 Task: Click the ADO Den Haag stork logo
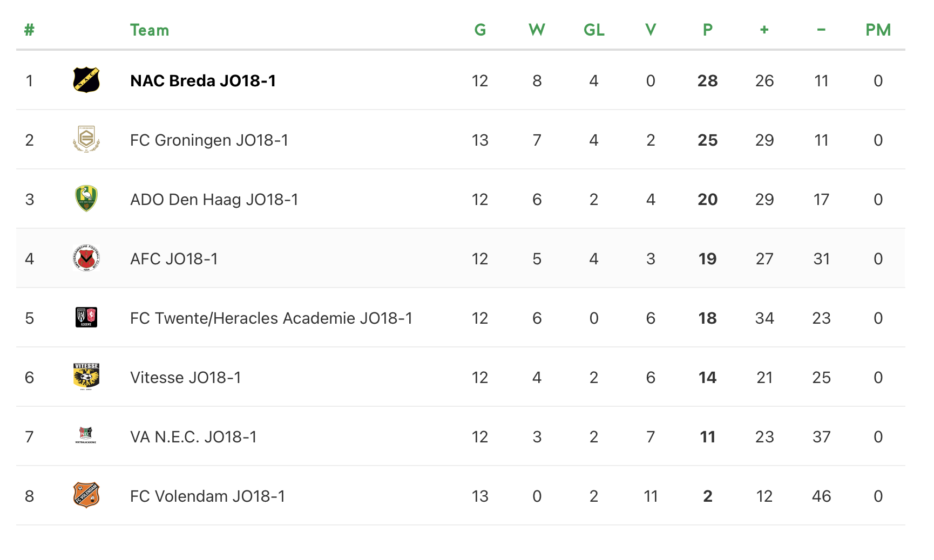[x=86, y=199]
